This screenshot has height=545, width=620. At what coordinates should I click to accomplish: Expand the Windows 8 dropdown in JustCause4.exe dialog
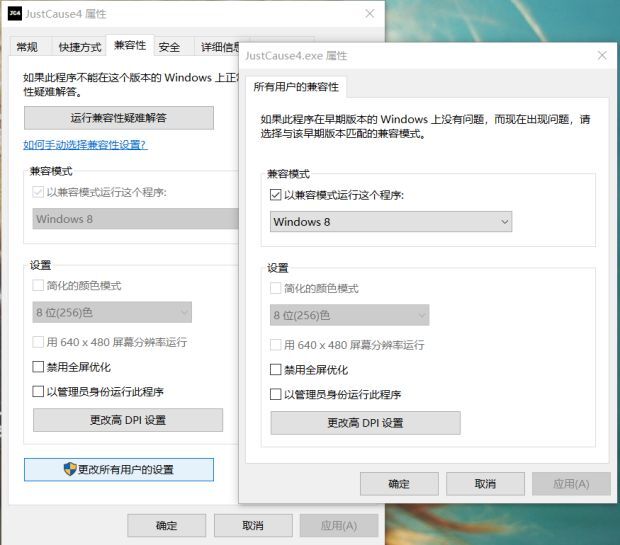pos(391,221)
